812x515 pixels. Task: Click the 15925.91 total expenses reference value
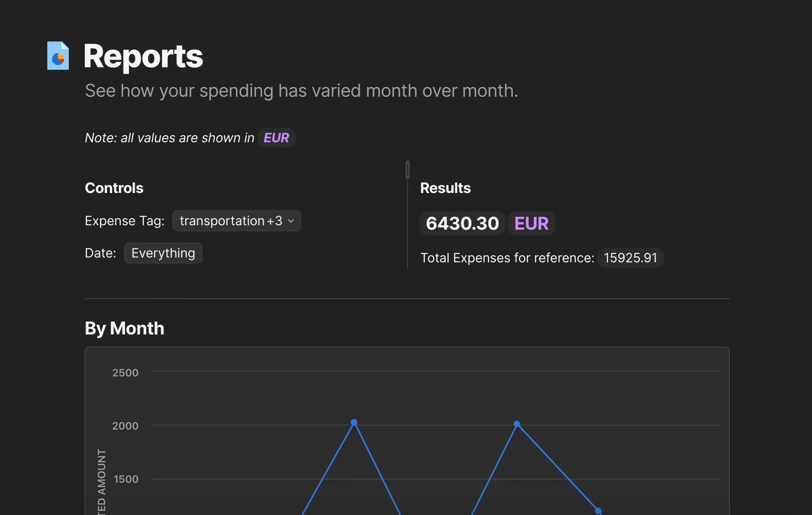pos(631,258)
